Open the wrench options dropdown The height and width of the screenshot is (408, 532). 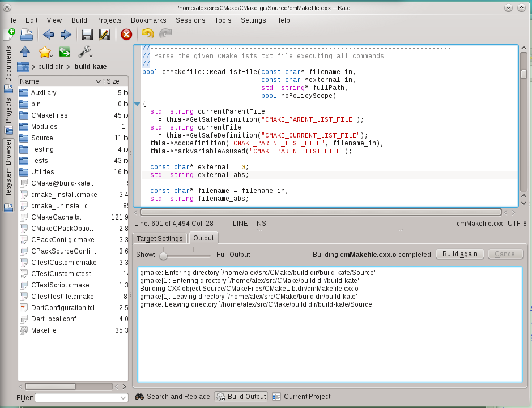pyautogui.click(x=85, y=52)
